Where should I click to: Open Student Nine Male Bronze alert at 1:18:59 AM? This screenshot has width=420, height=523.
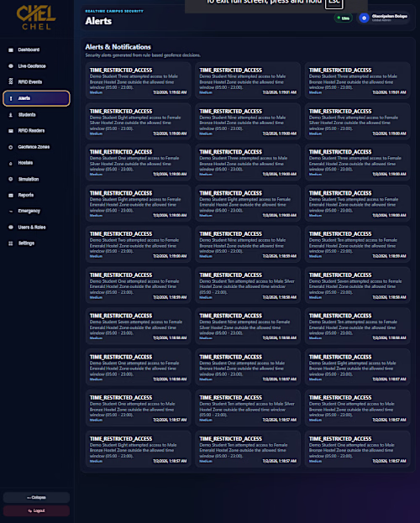[x=248, y=244]
